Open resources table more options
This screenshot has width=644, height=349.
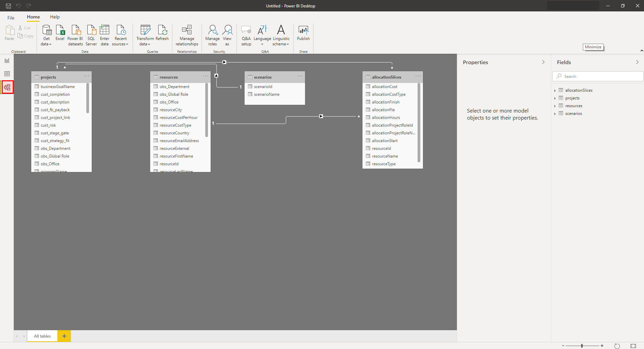click(x=206, y=76)
